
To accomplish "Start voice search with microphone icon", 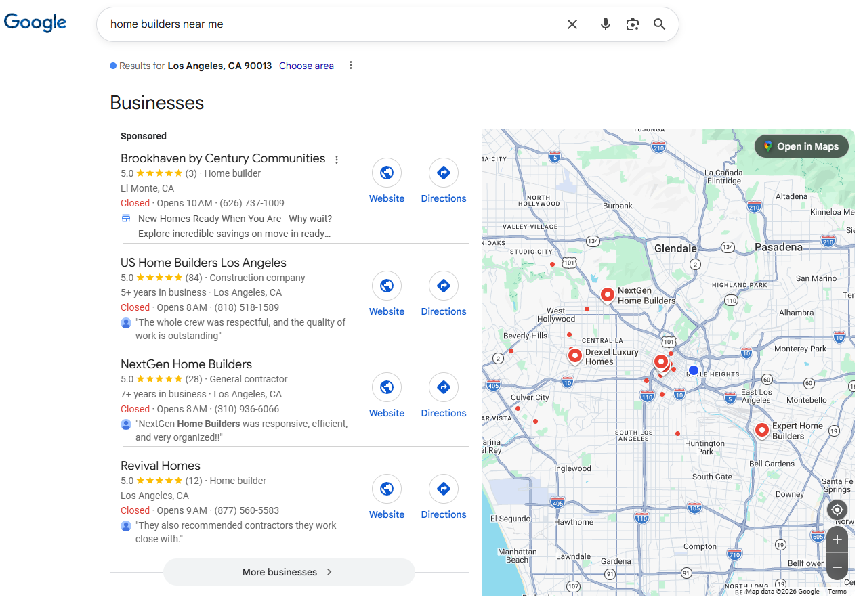I will coord(606,24).
